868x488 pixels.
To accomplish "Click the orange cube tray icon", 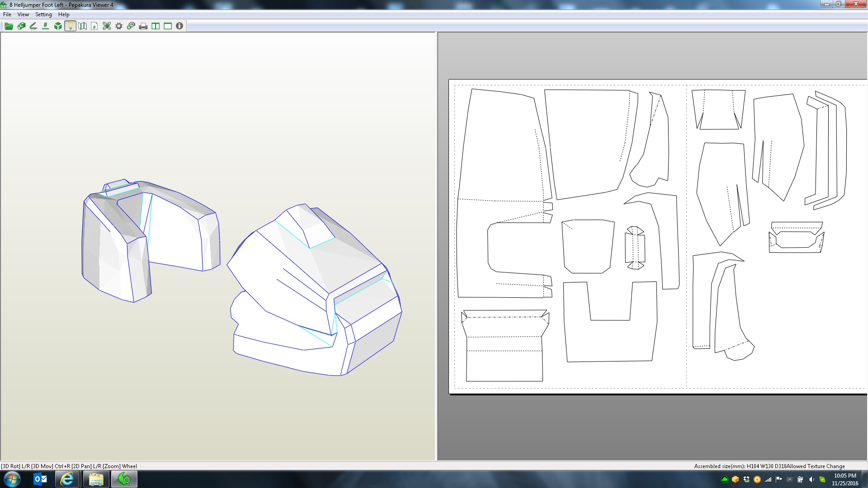I will point(736,479).
